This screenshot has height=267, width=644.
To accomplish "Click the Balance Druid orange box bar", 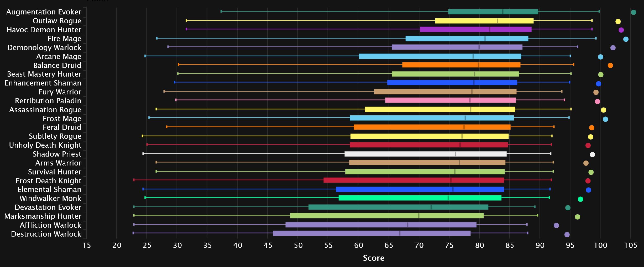I will tap(461, 65).
